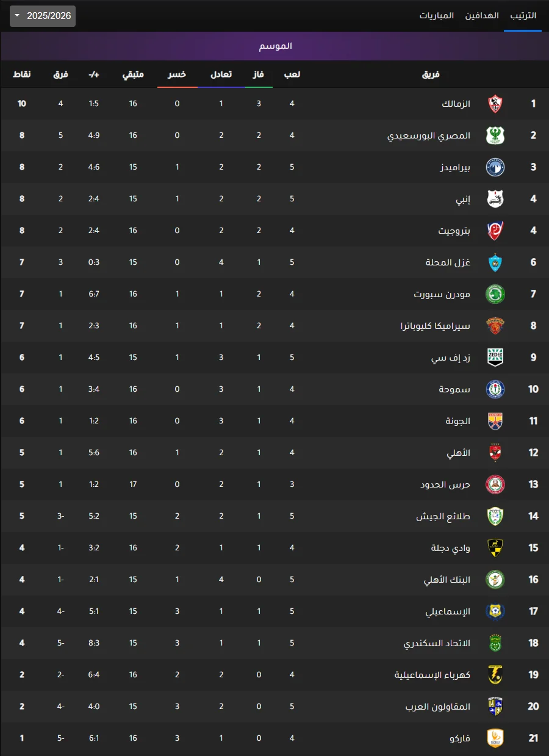Viewport: 549px width, 756px height.
Task: Click the Al Ahly club crest
Action: (495, 453)
